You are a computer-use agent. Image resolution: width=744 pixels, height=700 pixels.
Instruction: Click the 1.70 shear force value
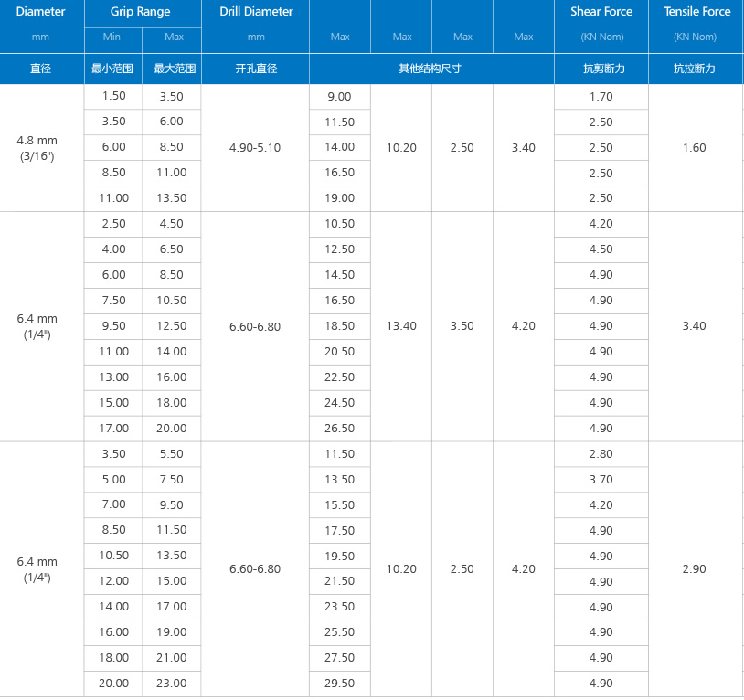pos(601,97)
